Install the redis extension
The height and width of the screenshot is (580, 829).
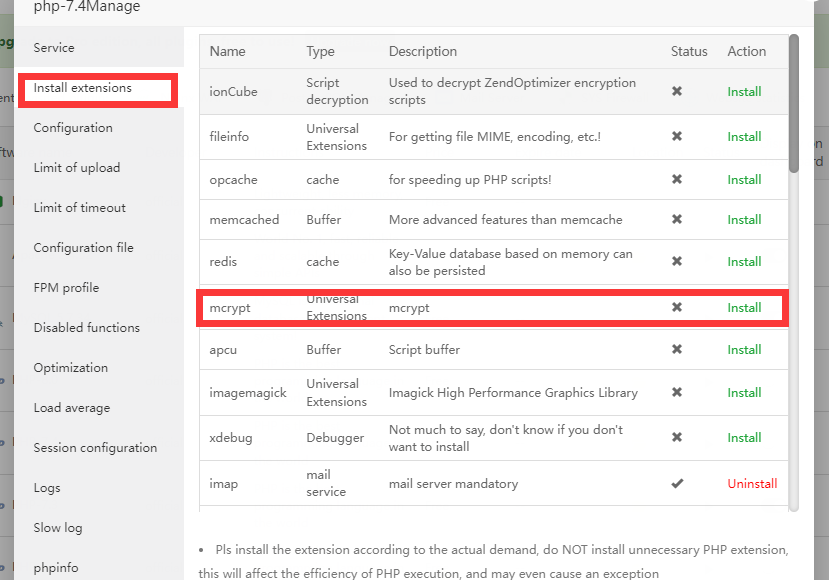click(744, 262)
